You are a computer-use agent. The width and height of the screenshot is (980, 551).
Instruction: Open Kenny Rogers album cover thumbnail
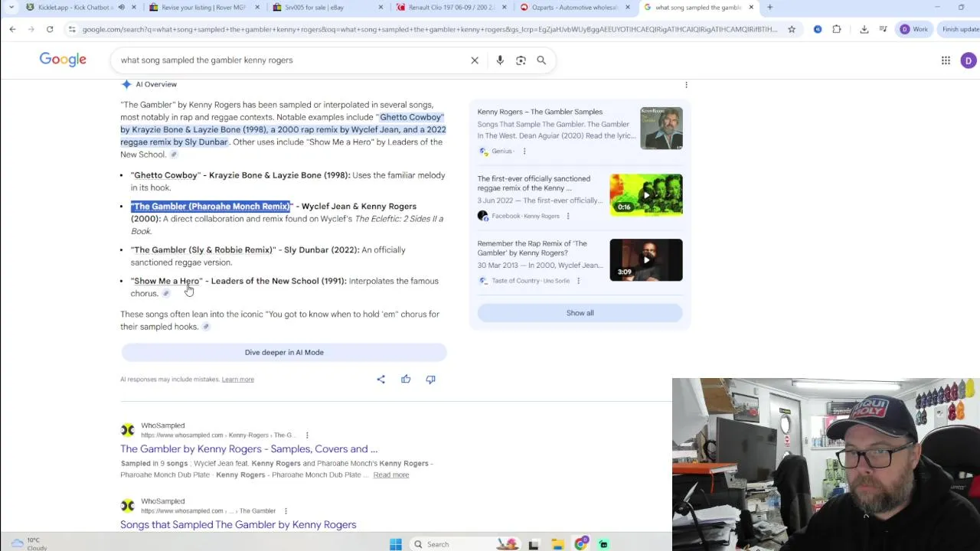point(661,128)
